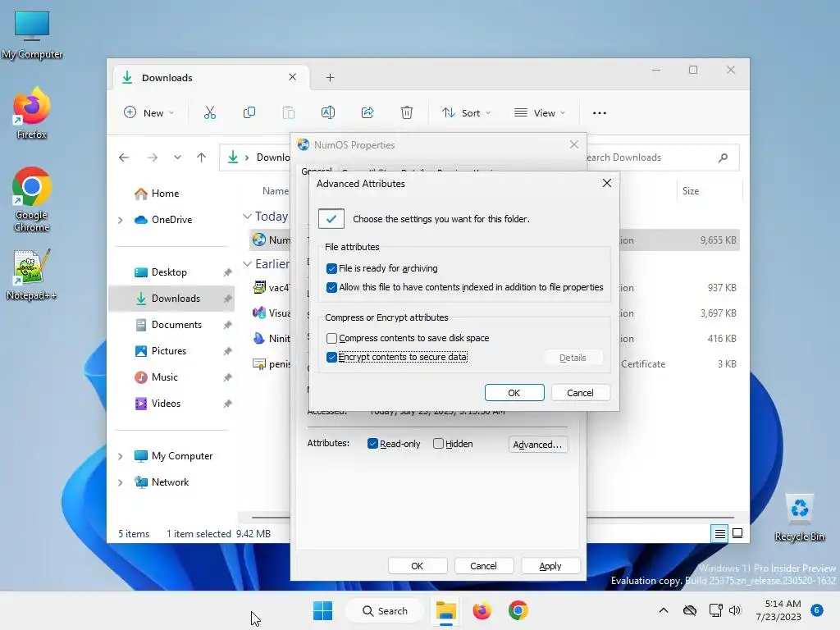
Task: Select My Computer desktop icon
Action: coord(32,34)
